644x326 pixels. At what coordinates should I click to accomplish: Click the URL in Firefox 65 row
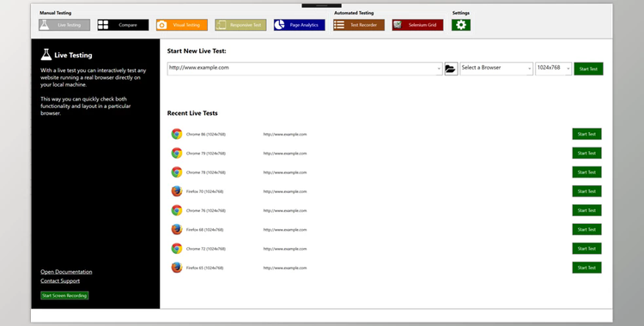(x=285, y=268)
